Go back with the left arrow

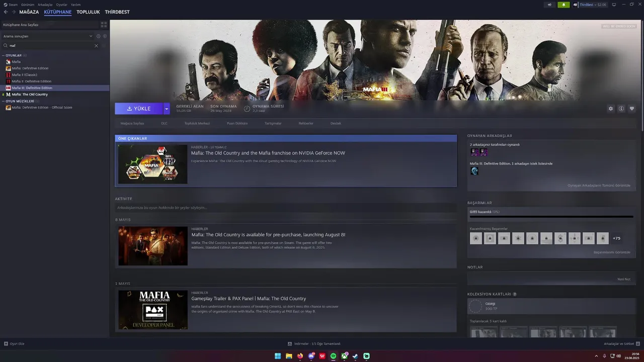point(6,12)
